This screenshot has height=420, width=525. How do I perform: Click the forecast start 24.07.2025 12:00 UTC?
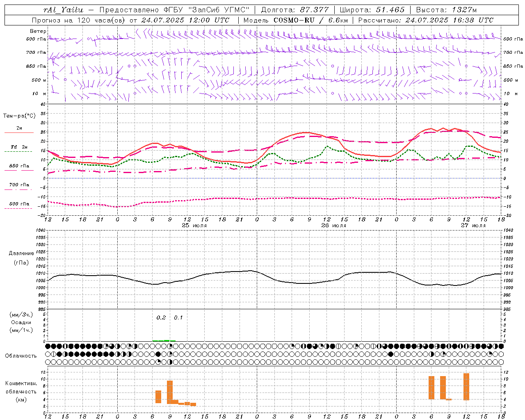point(185,20)
